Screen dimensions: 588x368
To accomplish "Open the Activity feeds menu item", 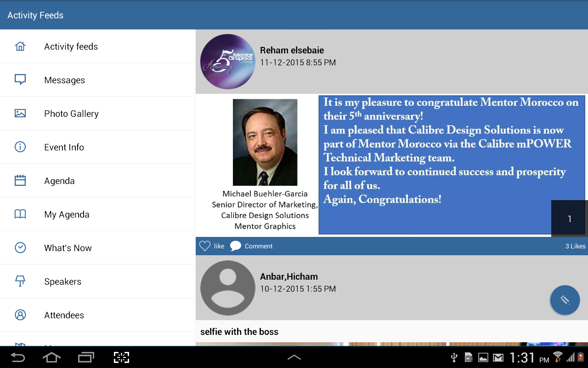I will [97, 46].
